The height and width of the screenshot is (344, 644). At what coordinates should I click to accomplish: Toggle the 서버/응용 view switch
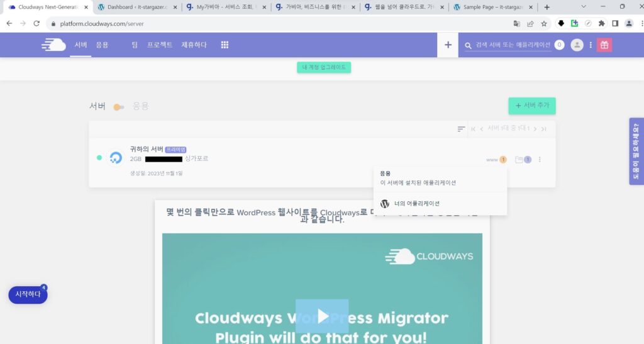tap(119, 107)
